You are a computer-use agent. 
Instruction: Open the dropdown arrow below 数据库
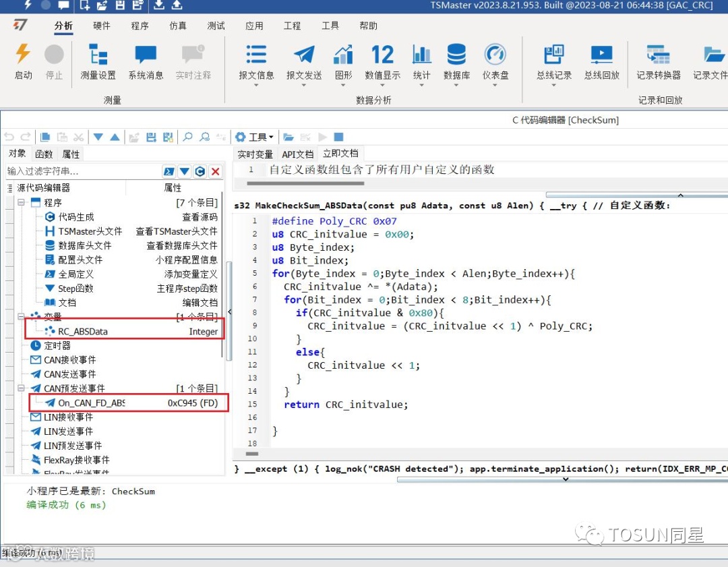(456, 86)
